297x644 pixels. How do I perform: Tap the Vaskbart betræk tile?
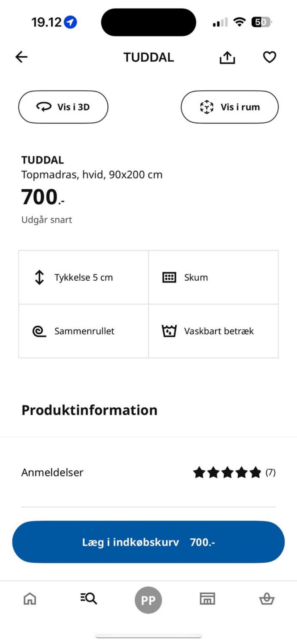[x=213, y=331]
